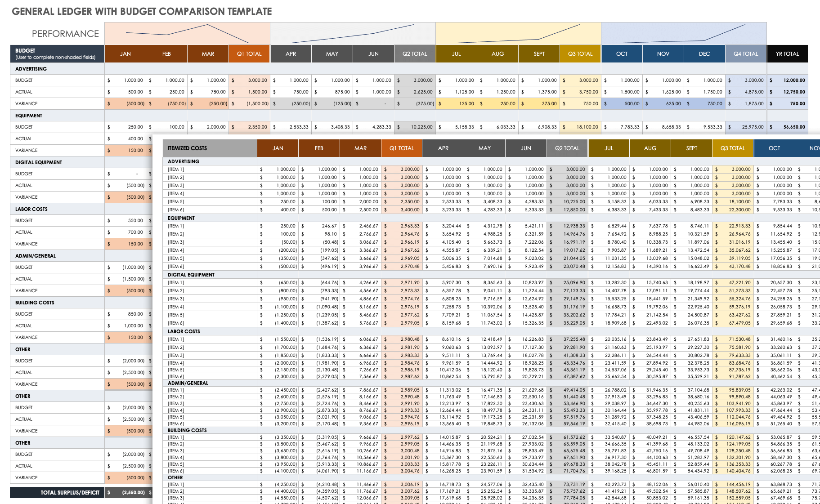
Task: Select the Q1 sparkline chart in PERFORMANCE row
Action: pyautogui.click(x=187, y=33)
